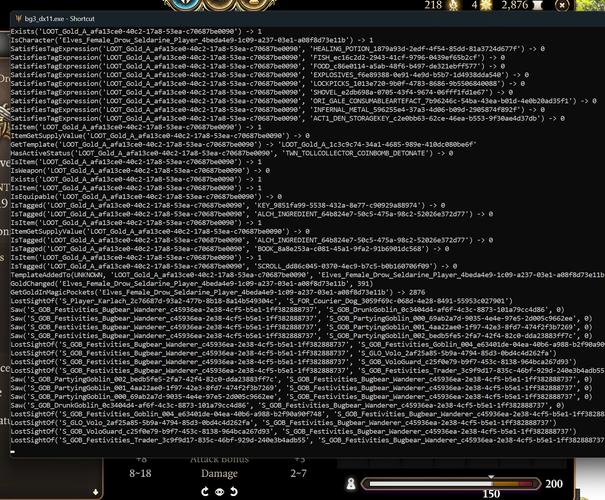Viewport: 605px width, 500px height.
Task: Click the 218 supplies count
Action: (x=433, y=5)
